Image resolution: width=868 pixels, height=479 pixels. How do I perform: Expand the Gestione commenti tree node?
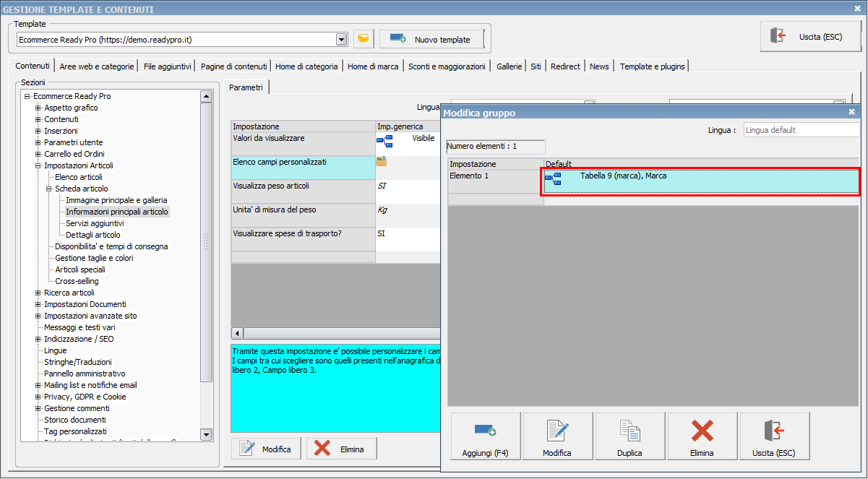click(38, 408)
